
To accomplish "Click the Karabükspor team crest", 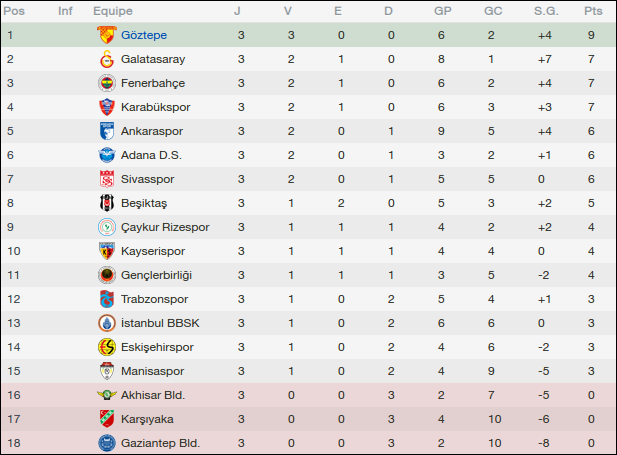I will (x=106, y=107).
